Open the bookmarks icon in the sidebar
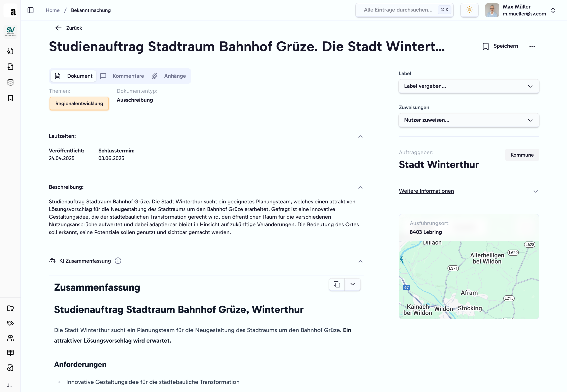This screenshot has width=567, height=392. (x=10, y=98)
